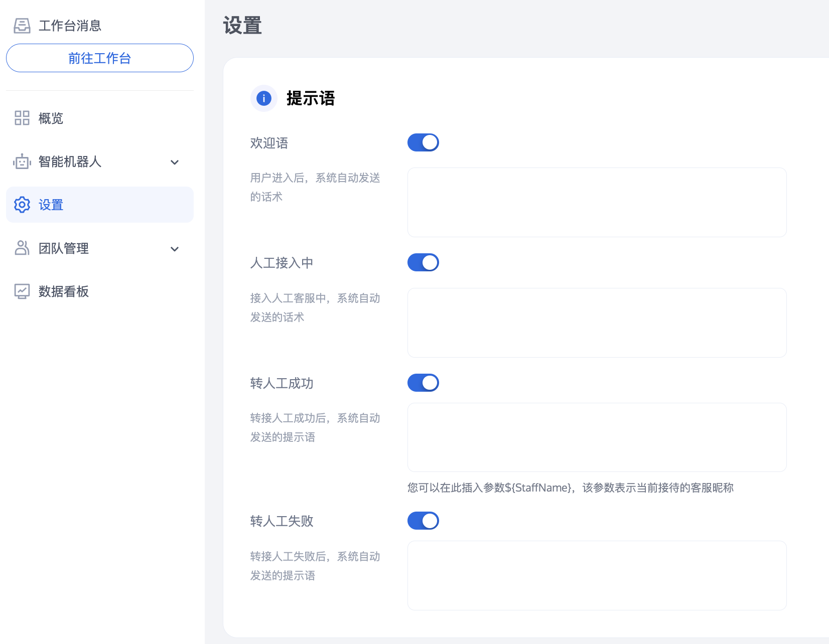
Task: Click the 团队管理 people icon
Action: point(22,248)
